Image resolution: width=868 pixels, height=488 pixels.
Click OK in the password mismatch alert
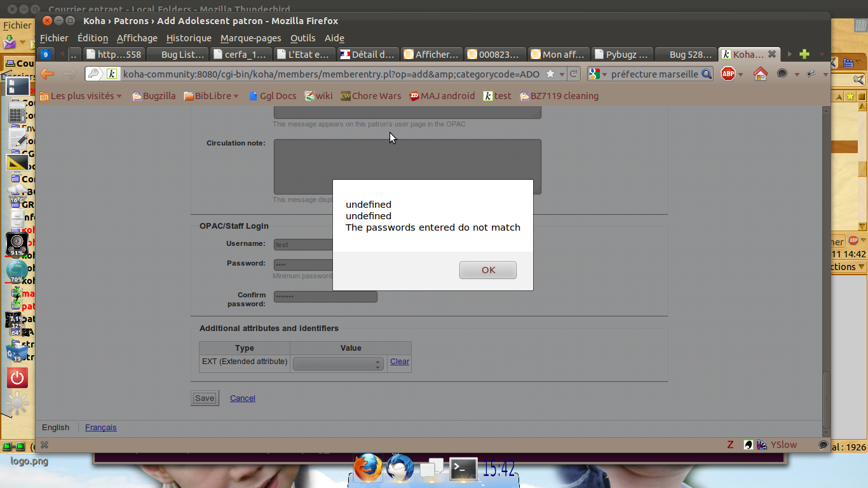[487, 270]
